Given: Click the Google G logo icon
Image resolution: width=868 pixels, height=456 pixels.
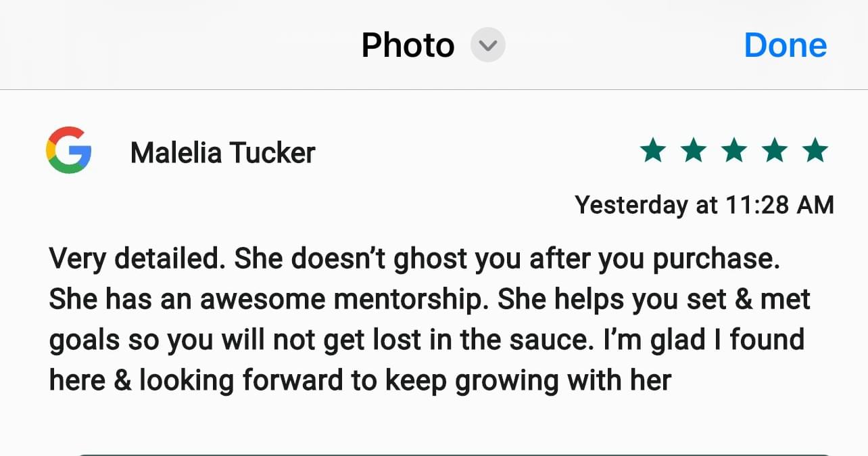Looking at the screenshot, I should (x=68, y=150).
